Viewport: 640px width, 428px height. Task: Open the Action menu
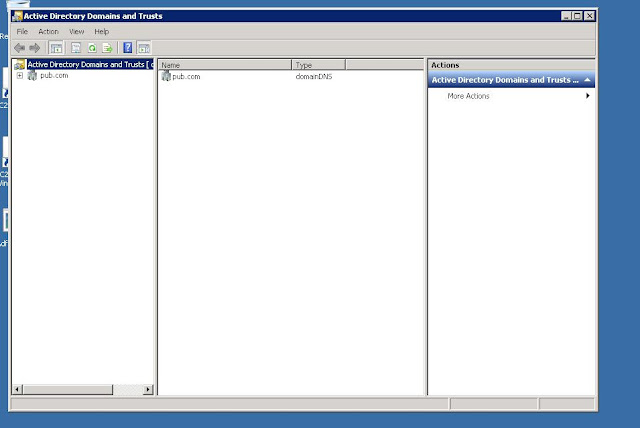click(x=48, y=31)
